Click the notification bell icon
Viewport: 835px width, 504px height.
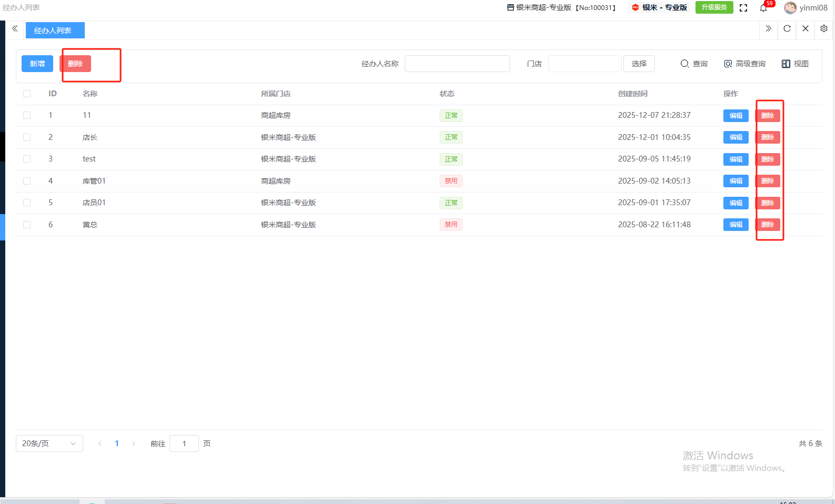click(x=763, y=8)
